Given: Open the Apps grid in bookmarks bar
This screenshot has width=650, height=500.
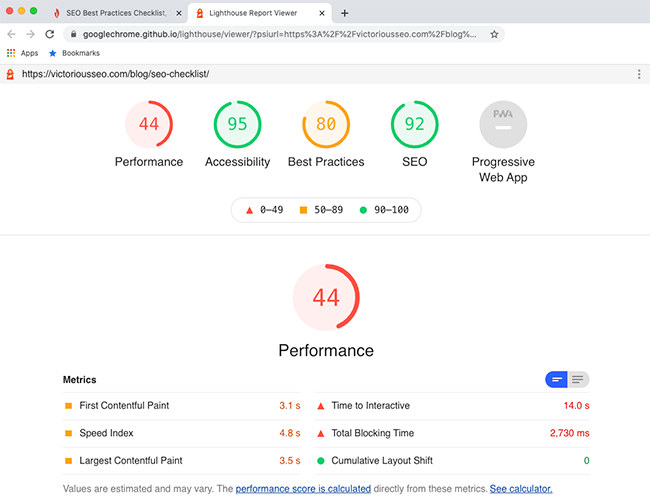Looking at the screenshot, I should click(x=13, y=53).
